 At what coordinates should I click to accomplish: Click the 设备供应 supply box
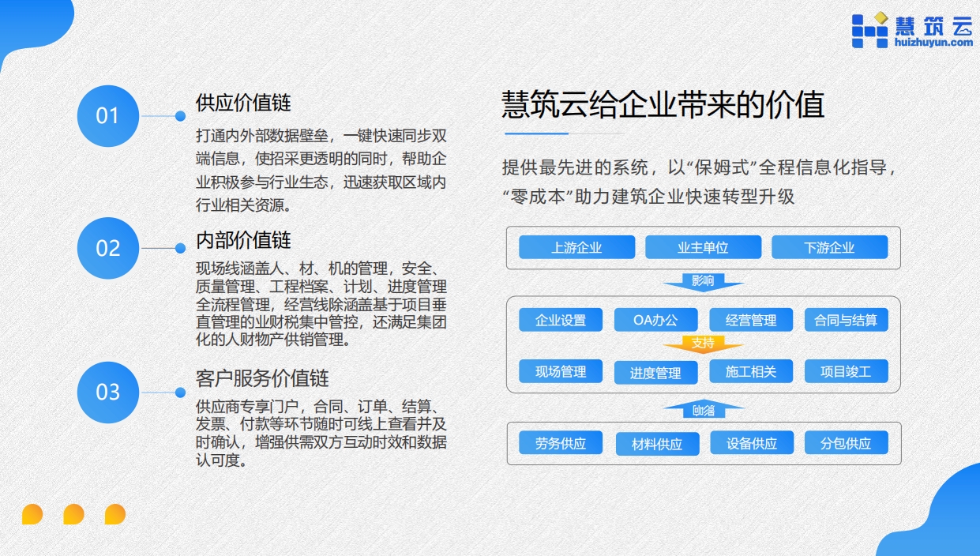click(x=752, y=443)
